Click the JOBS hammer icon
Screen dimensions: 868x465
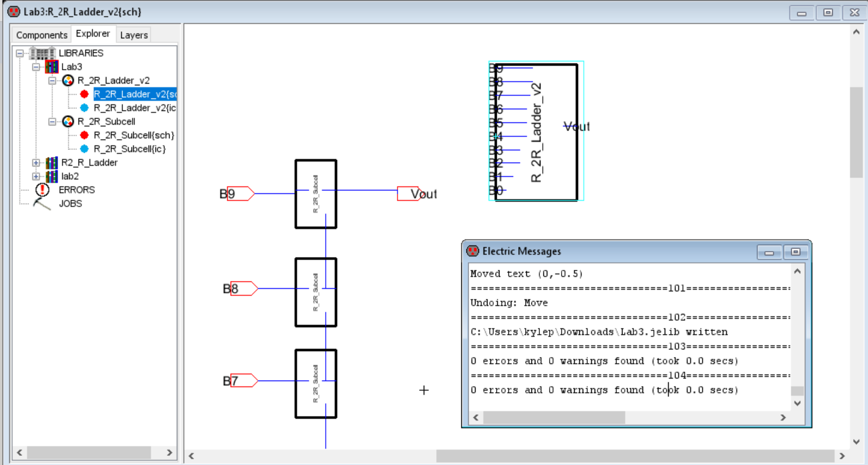click(42, 203)
